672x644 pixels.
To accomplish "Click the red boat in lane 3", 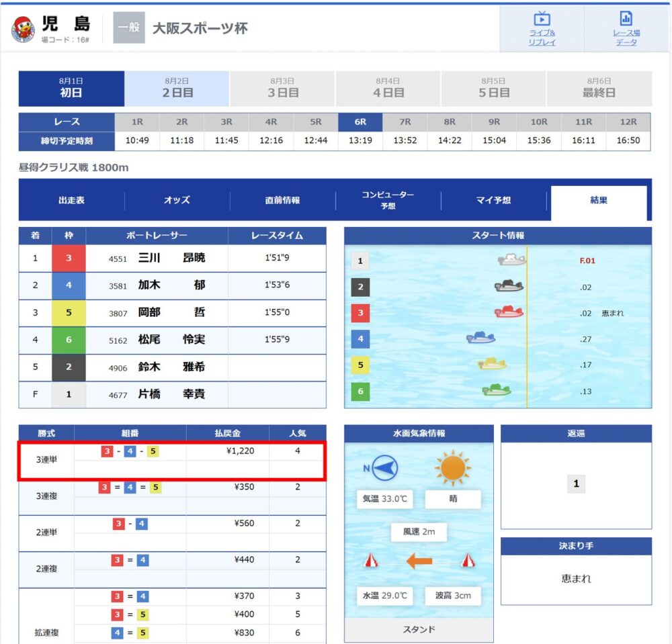I will pos(509,312).
